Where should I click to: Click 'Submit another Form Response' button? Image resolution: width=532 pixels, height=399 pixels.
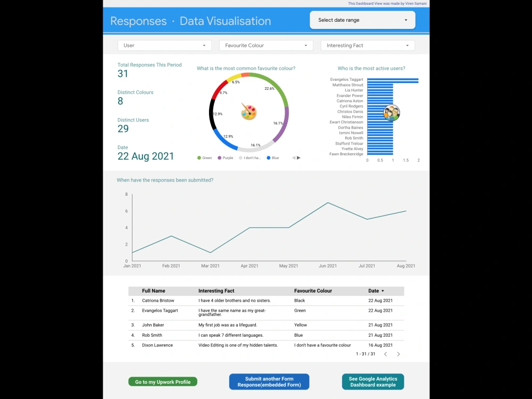269,381
